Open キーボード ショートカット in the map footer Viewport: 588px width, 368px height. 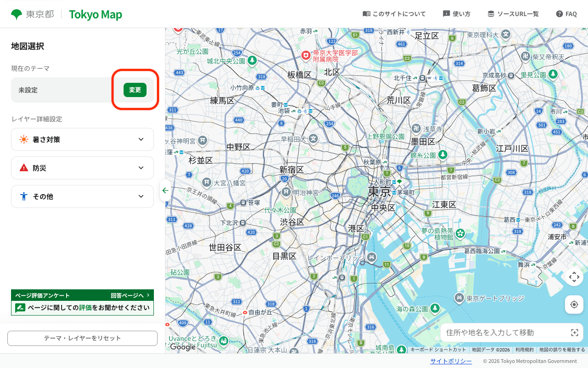(438, 350)
